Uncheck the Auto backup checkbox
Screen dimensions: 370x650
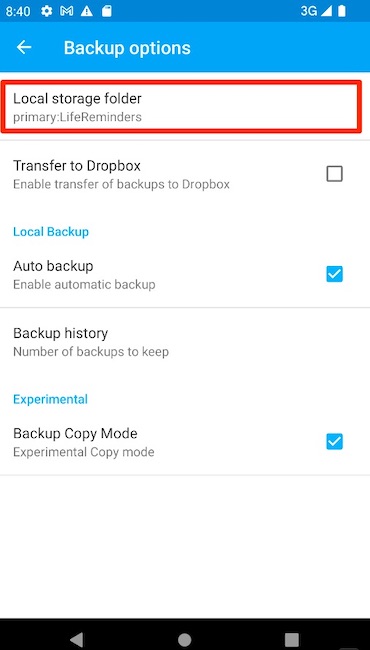(x=334, y=274)
